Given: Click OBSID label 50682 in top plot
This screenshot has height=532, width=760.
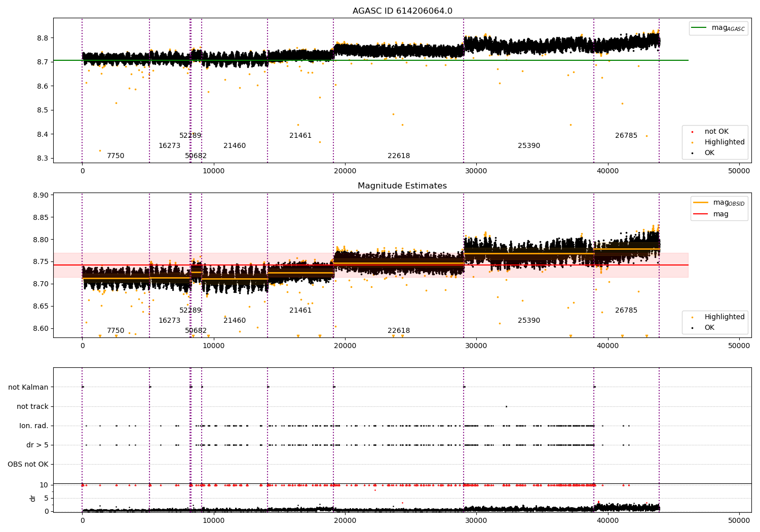Looking at the screenshot, I should [196, 156].
